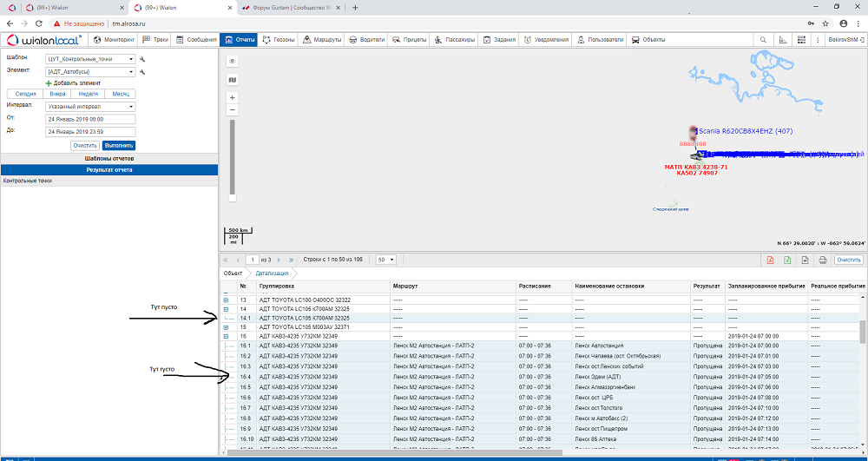This screenshot has width=868, height=461.
Task: Open the Интервал dropdown
Action: (90, 106)
